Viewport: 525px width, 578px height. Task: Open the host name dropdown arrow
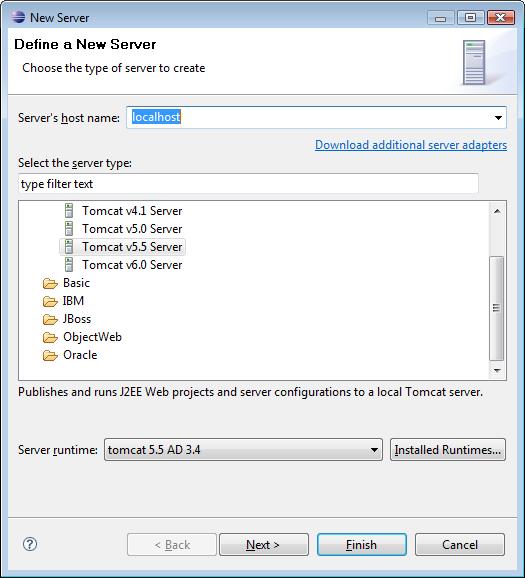498,118
